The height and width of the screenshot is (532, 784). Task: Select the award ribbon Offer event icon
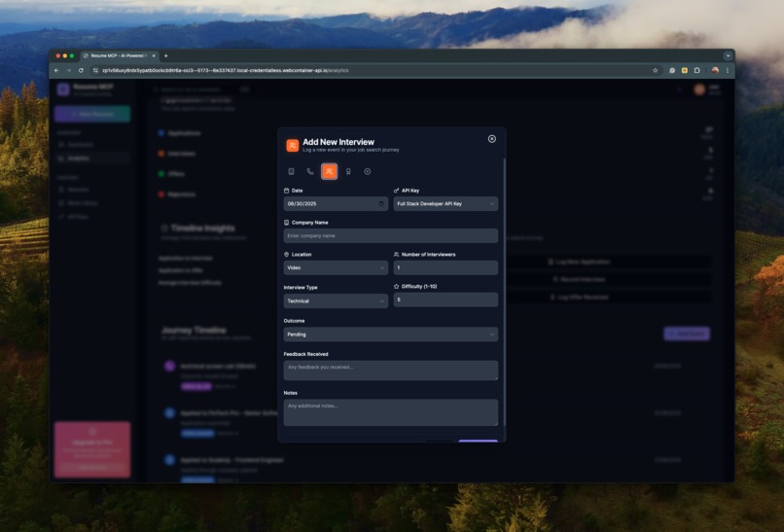click(348, 171)
